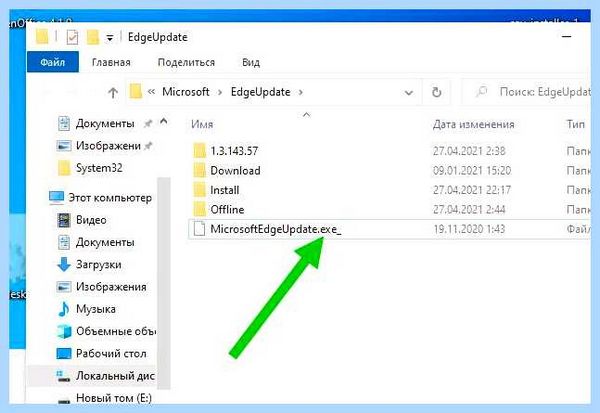
Task: Select the MicrosoftEdgeUpdate.exe_ file
Action: pos(388,229)
